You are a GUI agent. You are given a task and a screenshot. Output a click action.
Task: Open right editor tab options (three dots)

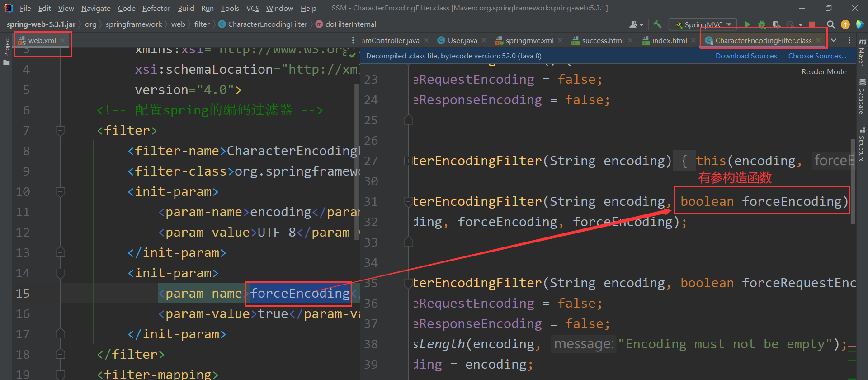point(849,41)
